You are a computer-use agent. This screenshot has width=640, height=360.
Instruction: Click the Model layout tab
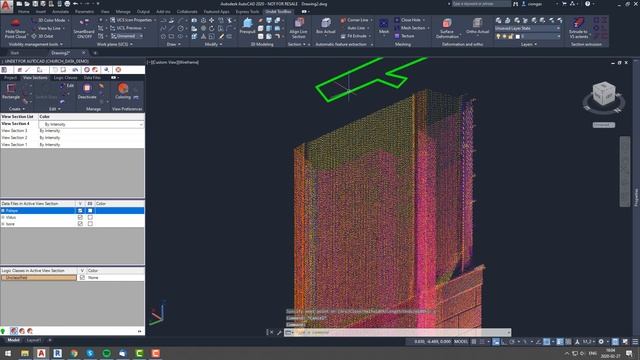pyautogui.click(x=13, y=340)
